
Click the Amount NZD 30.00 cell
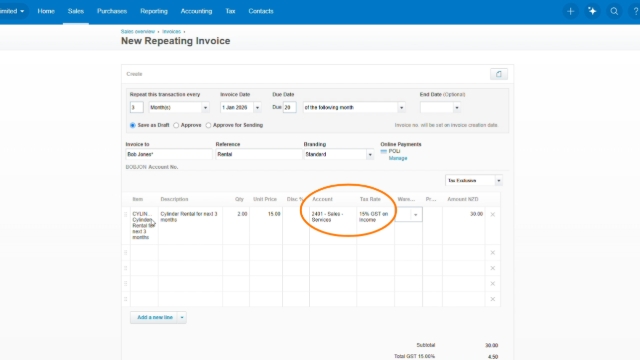(464, 225)
